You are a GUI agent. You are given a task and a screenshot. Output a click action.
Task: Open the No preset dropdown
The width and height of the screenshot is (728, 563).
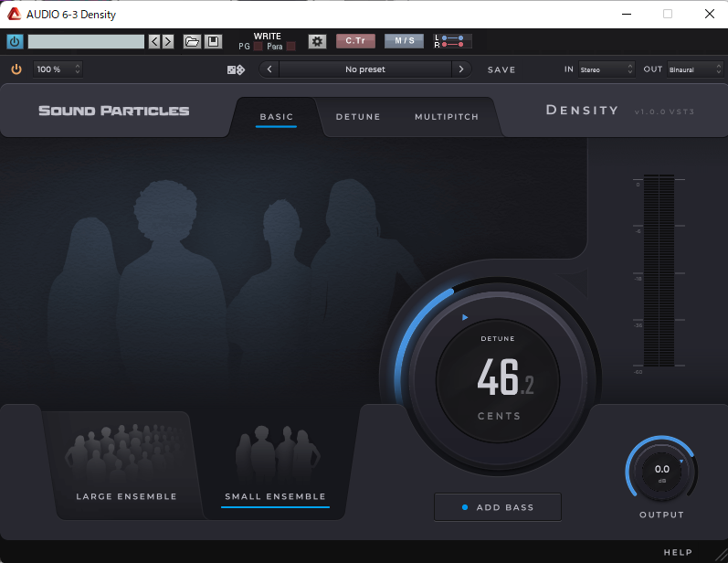tap(365, 69)
